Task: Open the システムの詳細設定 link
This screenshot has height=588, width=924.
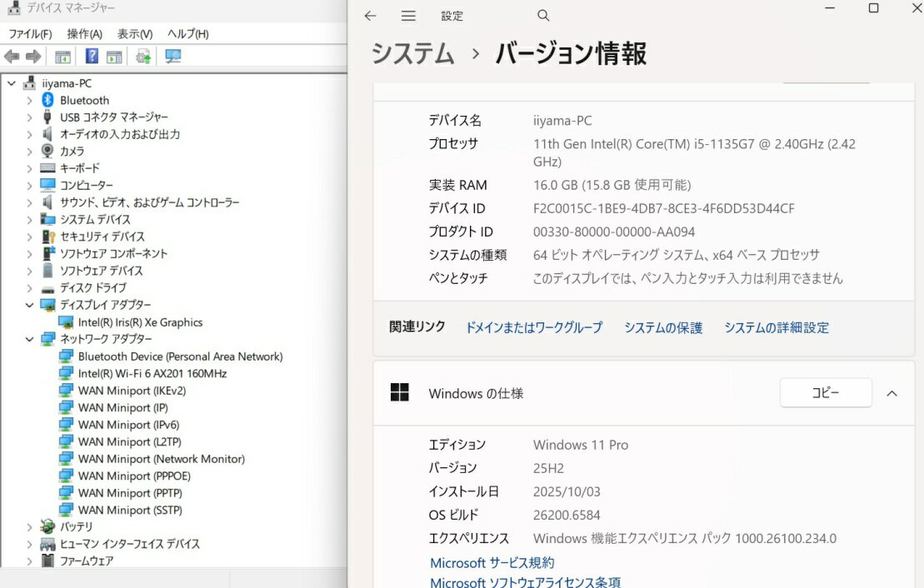Action: click(x=776, y=328)
